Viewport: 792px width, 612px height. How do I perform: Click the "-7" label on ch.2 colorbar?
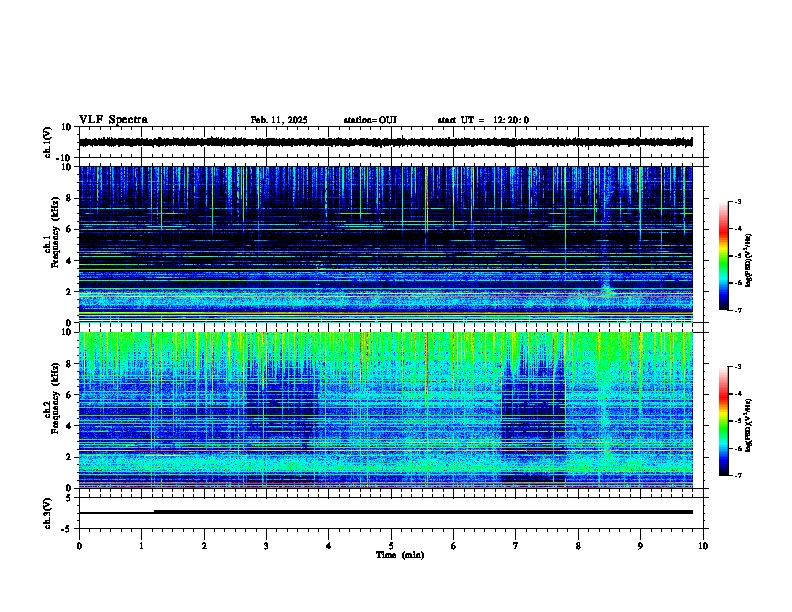click(737, 476)
